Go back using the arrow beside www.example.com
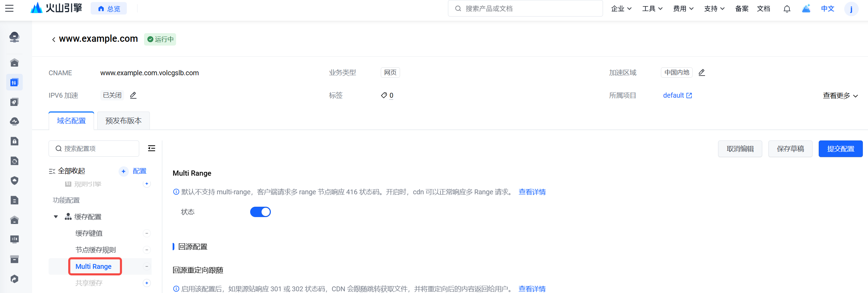Screen dimensions: 868x293 pos(53,39)
